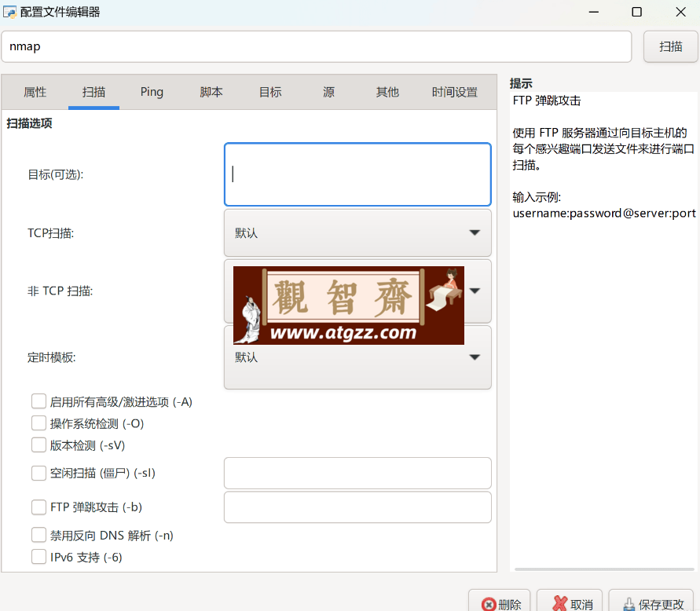Toggle 操作系统检测 (-O) checkbox
The height and width of the screenshot is (611, 700).
coord(38,423)
